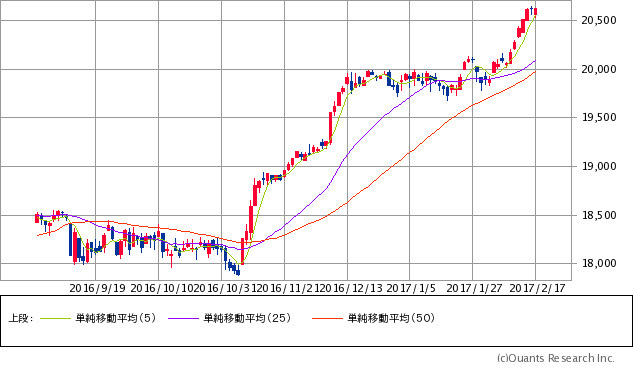Click the Quants Research Inc. copyright text
Image resolution: width=633 pixels, height=372 pixels.
pyautogui.click(x=555, y=358)
